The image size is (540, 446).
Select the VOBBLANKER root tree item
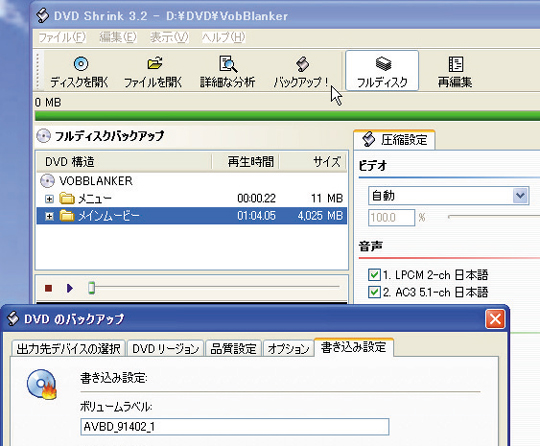pos(96,180)
